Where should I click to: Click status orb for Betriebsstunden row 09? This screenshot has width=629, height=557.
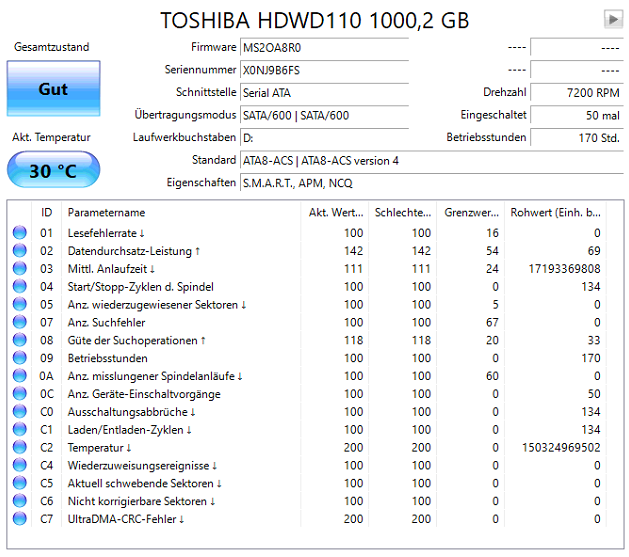[x=19, y=358]
